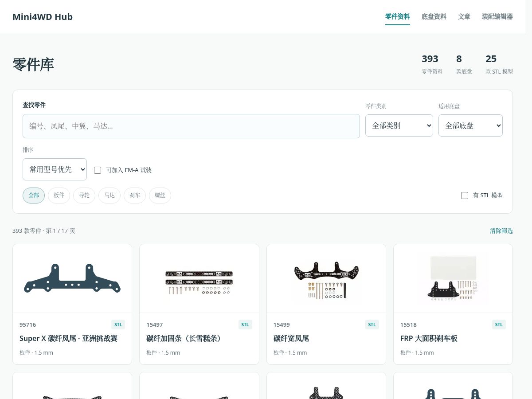The height and width of the screenshot is (399, 532).
Task: Open the 排序 dropdown 常用型号优先
Action: [55, 169]
